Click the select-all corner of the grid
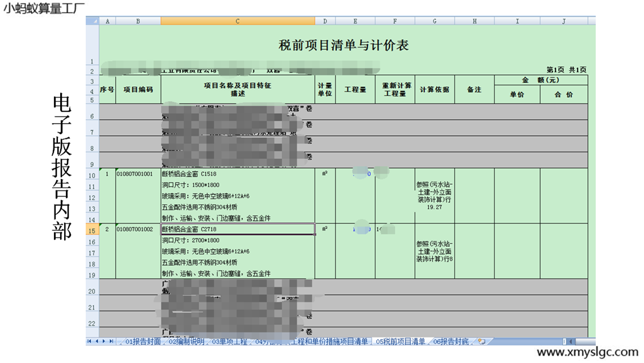The image size is (644, 363). pyautogui.click(x=92, y=21)
